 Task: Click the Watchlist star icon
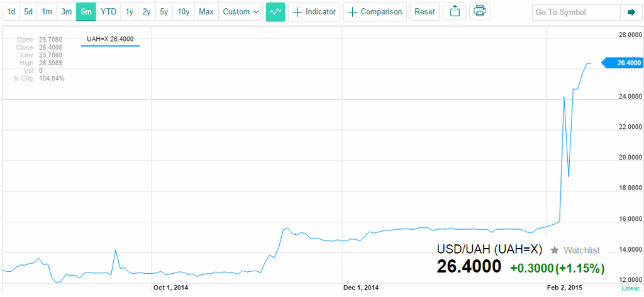coord(555,250)
